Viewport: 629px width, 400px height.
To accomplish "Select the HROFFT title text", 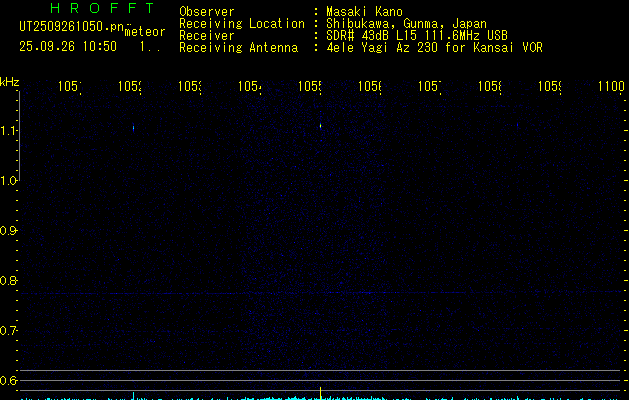I will (x=102, y=8).
